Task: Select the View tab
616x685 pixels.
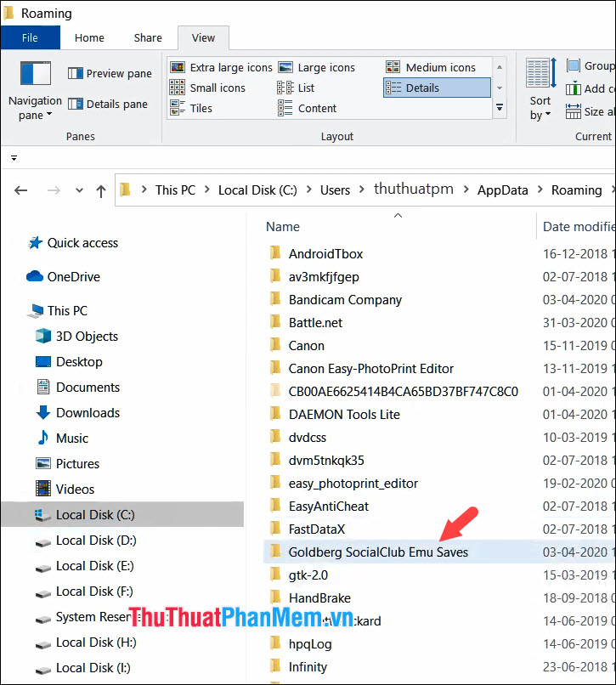Action: click(x=203, y=37)
